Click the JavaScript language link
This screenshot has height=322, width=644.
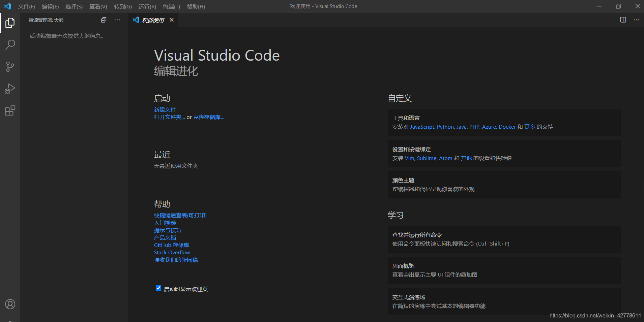[x=422, y=127]
